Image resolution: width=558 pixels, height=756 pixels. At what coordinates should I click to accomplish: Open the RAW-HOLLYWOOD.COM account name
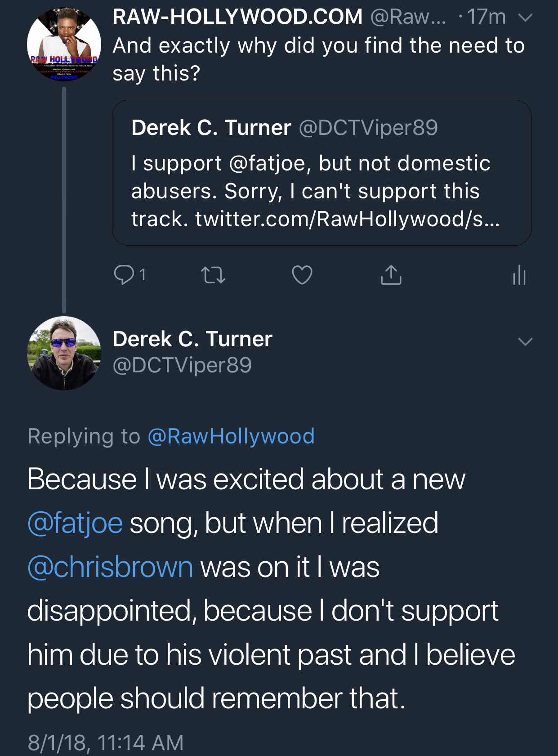pos(237,17)
